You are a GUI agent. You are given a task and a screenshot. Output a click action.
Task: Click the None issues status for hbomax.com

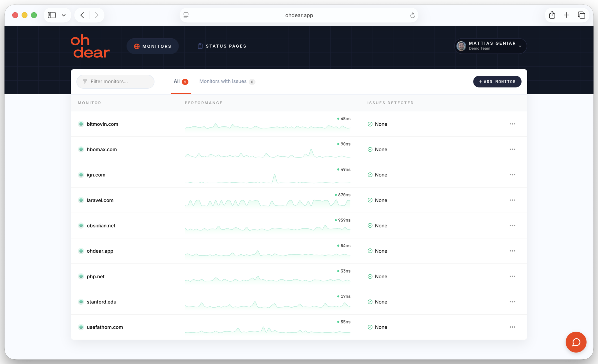tap(377, 149)
